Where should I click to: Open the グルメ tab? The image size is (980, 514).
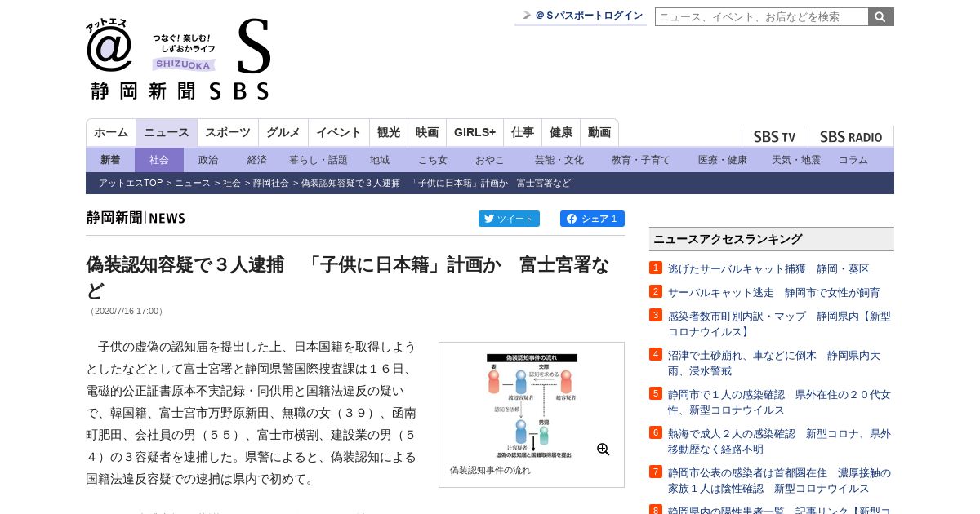283,132
